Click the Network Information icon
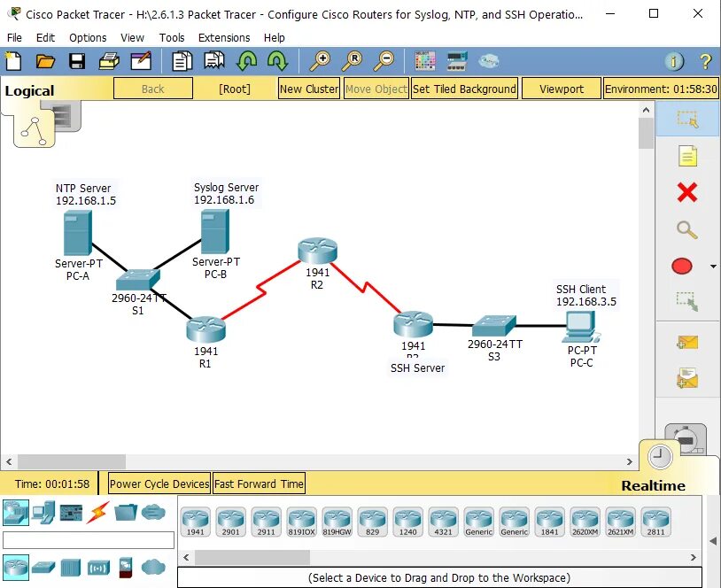The width and height of the screenshot is (721, 588). point(674,61)
